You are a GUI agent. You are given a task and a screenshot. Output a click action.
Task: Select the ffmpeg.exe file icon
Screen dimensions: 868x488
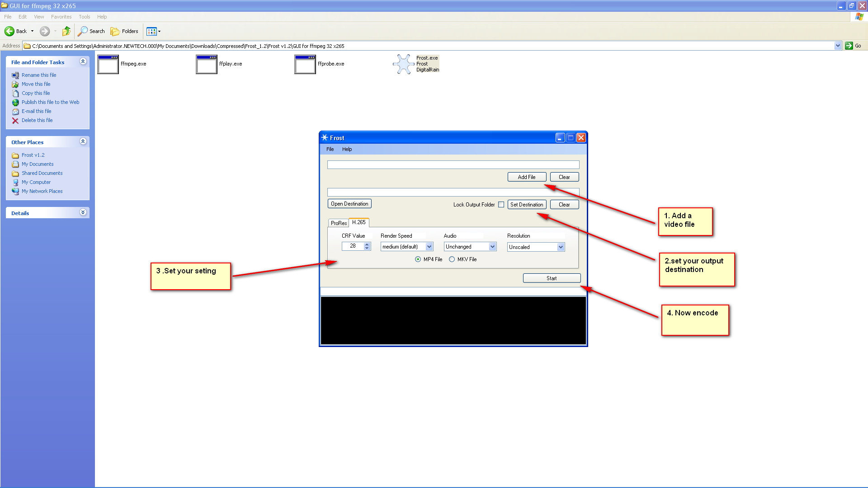pyautogui.click(x=108, y=64)
